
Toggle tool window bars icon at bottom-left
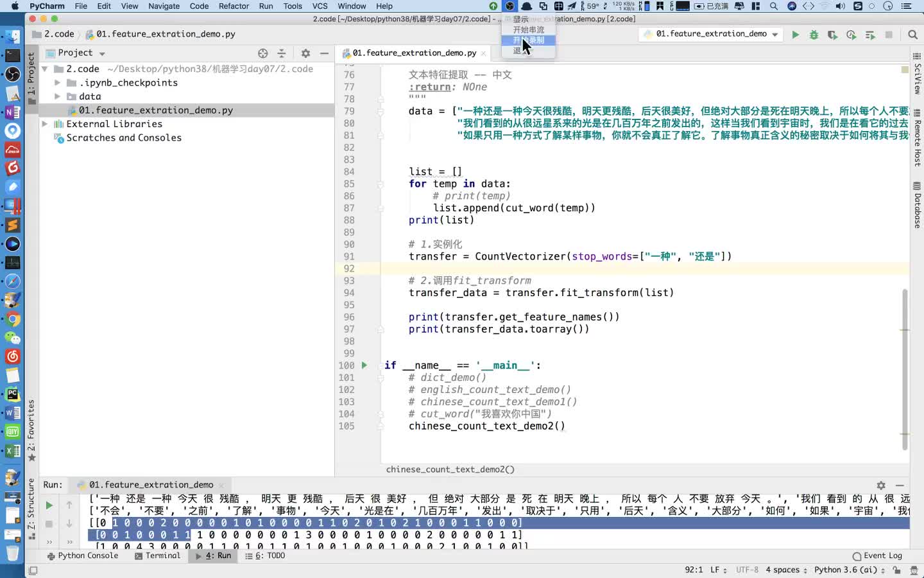coord(33,570)
